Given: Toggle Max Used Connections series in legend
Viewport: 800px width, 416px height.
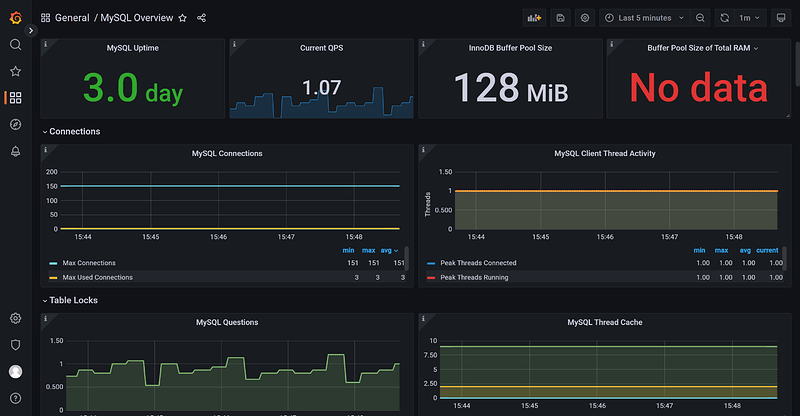Looking at the screenshot, I should pos(97,277).
